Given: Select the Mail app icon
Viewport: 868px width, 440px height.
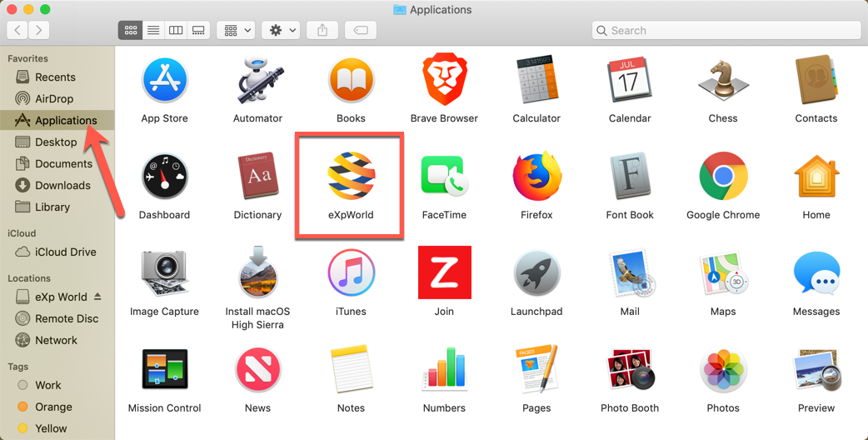Looking at the screenshot, I should tap(631, 272).
